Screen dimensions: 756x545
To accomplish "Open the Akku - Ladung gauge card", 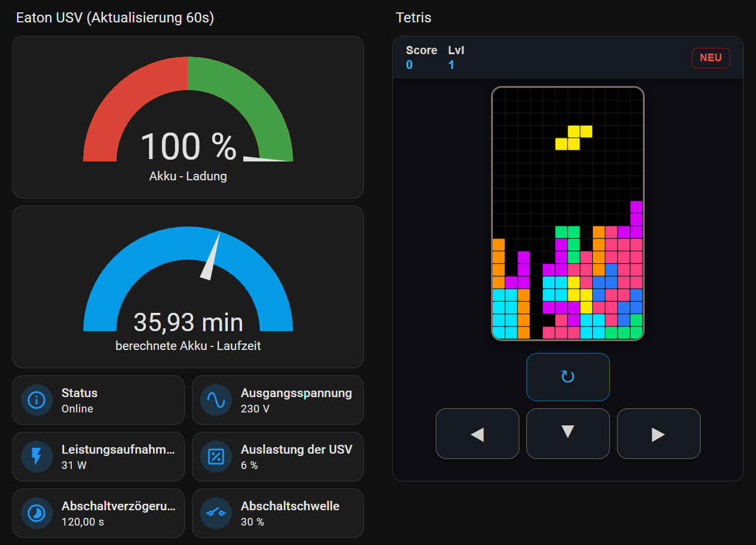I will (188, 118).
